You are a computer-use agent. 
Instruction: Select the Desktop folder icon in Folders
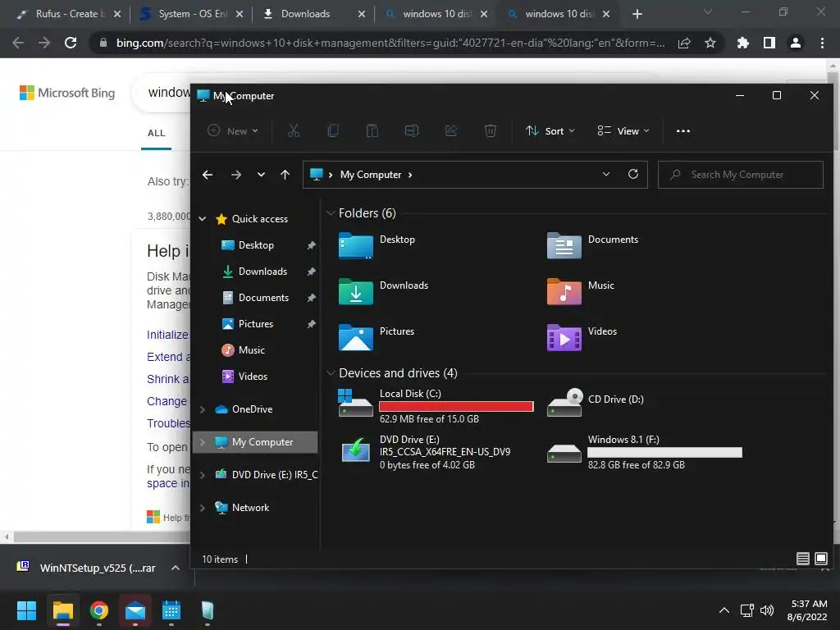pos(356,245)
